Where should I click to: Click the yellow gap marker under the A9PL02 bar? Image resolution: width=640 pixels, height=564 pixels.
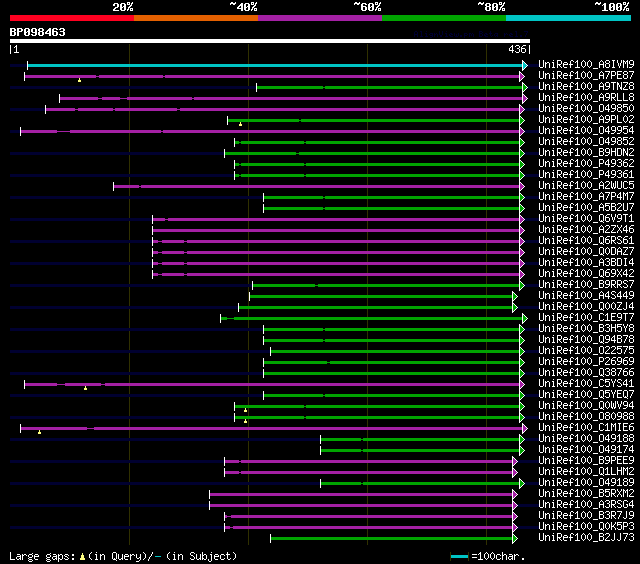coord(240,124)
